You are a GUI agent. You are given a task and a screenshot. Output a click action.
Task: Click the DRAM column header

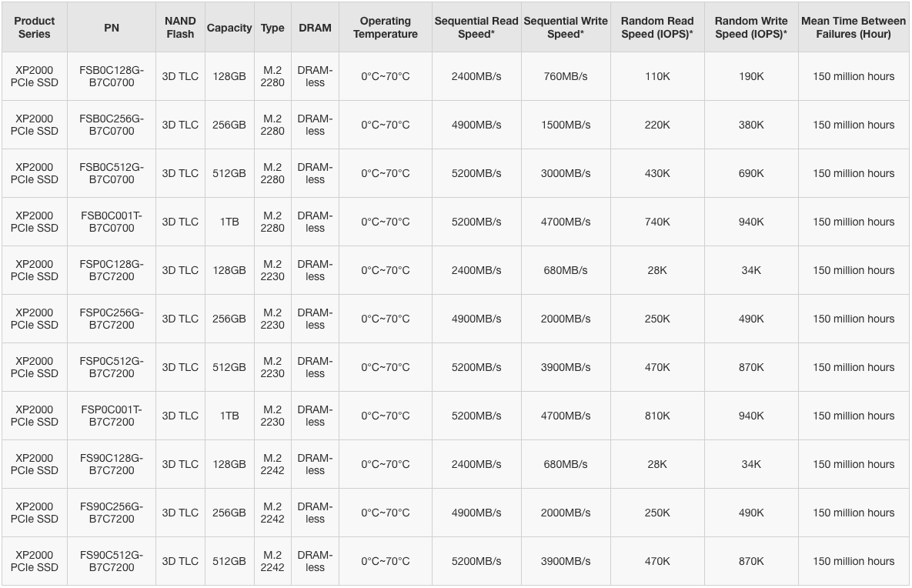click(x=316, y=28)
